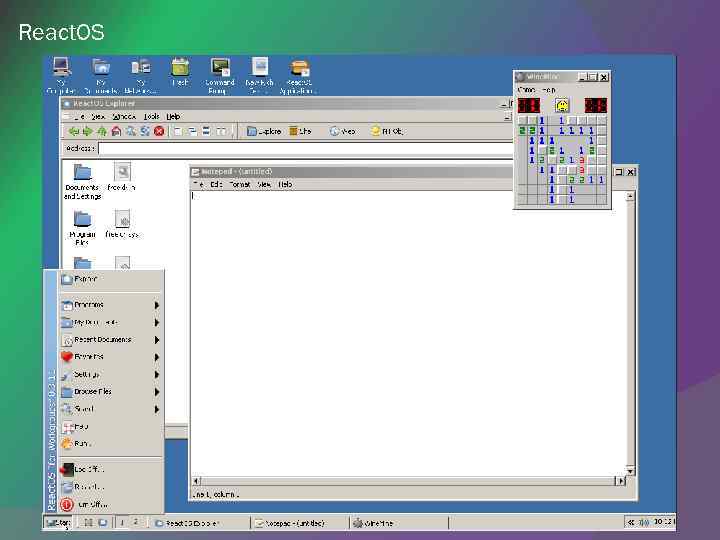Click the Web button in Explorer toolbar
This screenshot has height=540, width=720.
click(343, 131)
